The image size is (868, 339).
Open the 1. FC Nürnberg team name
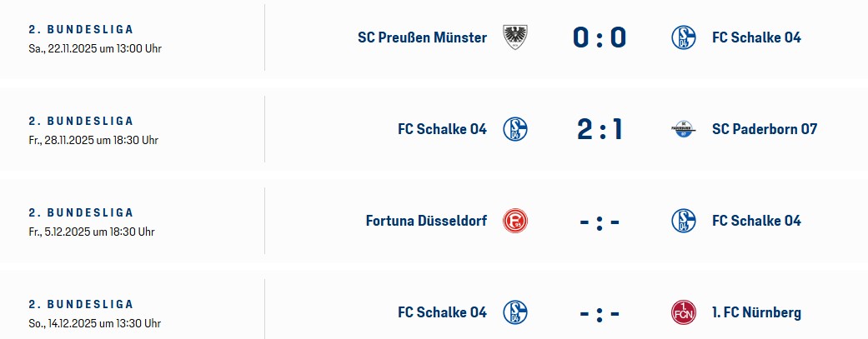tap(756, 312)
